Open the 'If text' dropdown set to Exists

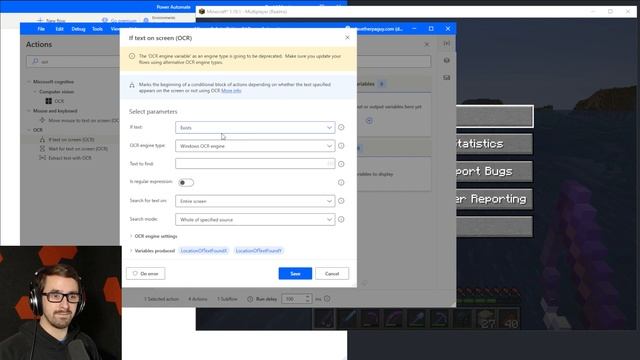point(255,127)
